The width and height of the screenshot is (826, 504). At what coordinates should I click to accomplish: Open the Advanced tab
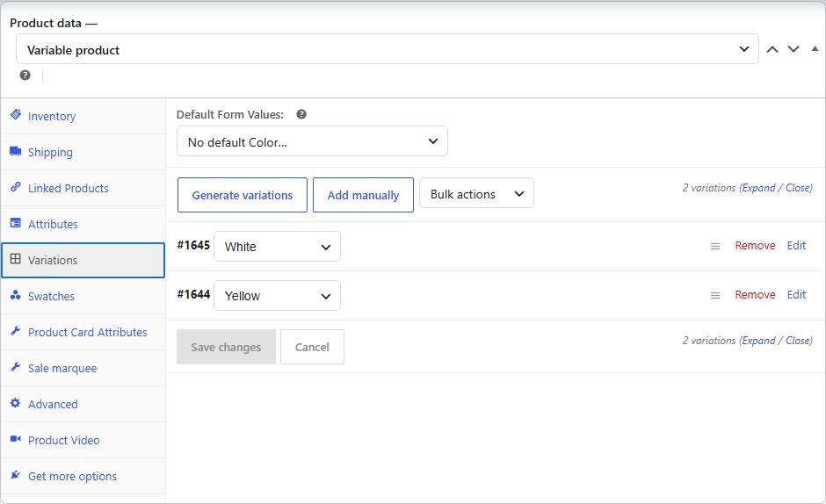[x=83, y=404]
